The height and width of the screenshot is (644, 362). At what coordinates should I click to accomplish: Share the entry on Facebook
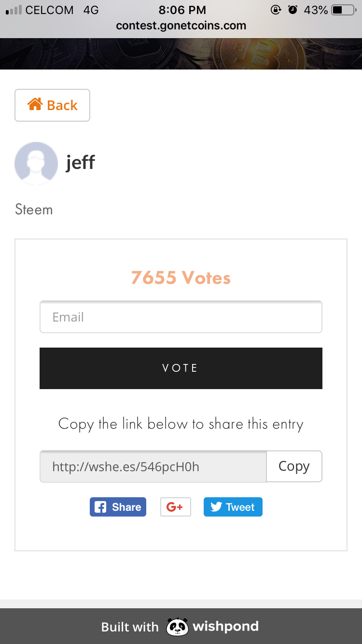click(118, 507)
